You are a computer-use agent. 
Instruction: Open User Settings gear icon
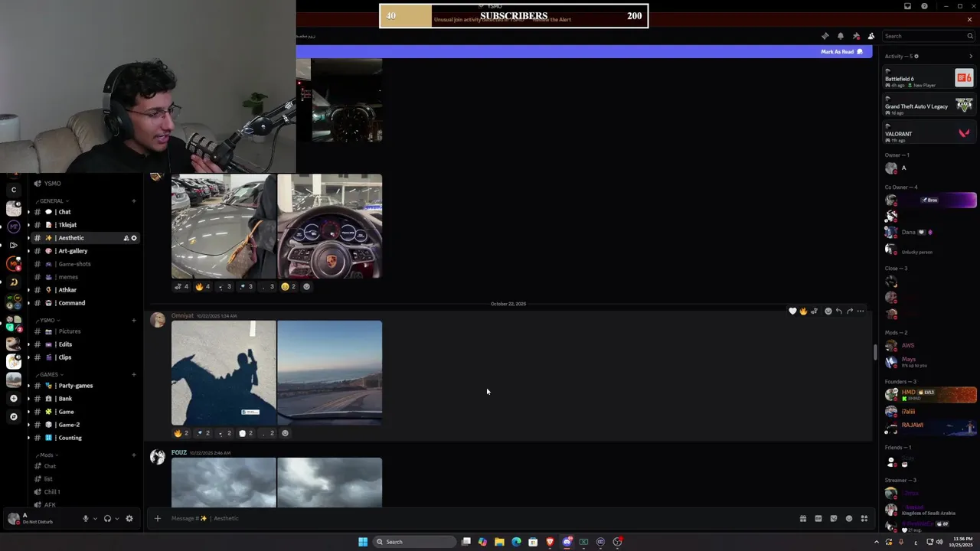129,518
